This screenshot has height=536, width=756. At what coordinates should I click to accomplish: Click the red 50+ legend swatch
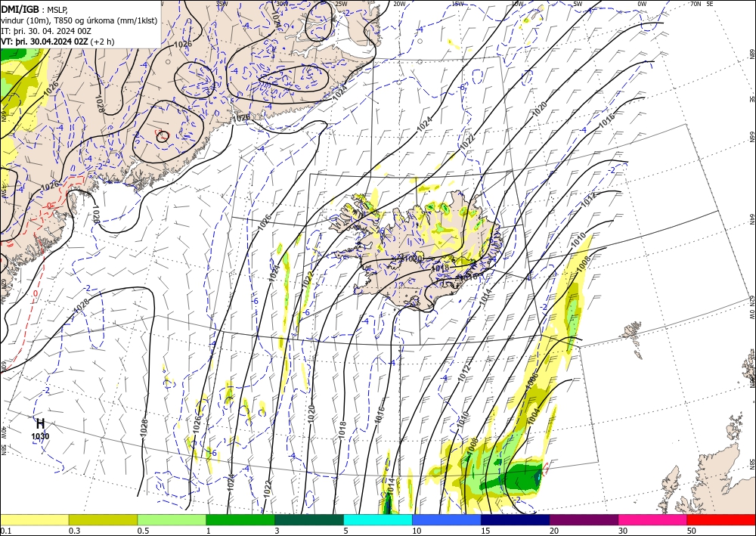coord(721,519)
